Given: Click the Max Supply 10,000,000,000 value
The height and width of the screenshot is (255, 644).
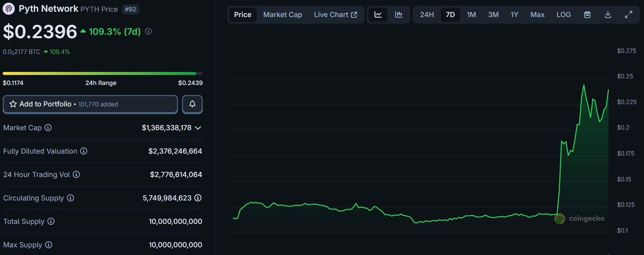Looking at the screenshot, I should coord(175,245).
